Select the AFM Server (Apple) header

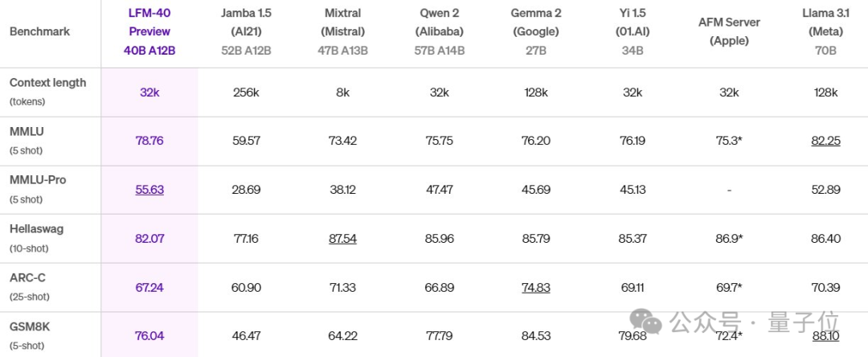tap(729, 31)
